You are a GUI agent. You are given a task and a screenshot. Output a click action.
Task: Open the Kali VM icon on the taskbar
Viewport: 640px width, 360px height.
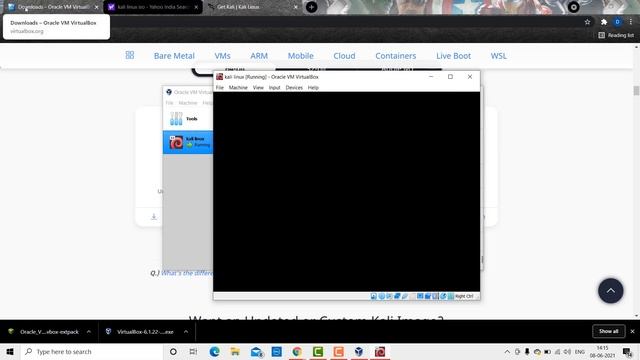380,351
